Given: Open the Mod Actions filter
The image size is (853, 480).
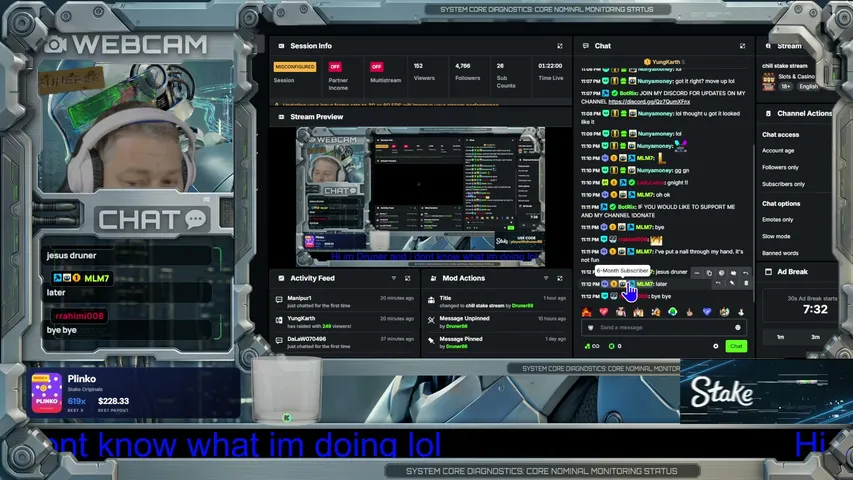Looking at the screenshot, I should (546, 278).
